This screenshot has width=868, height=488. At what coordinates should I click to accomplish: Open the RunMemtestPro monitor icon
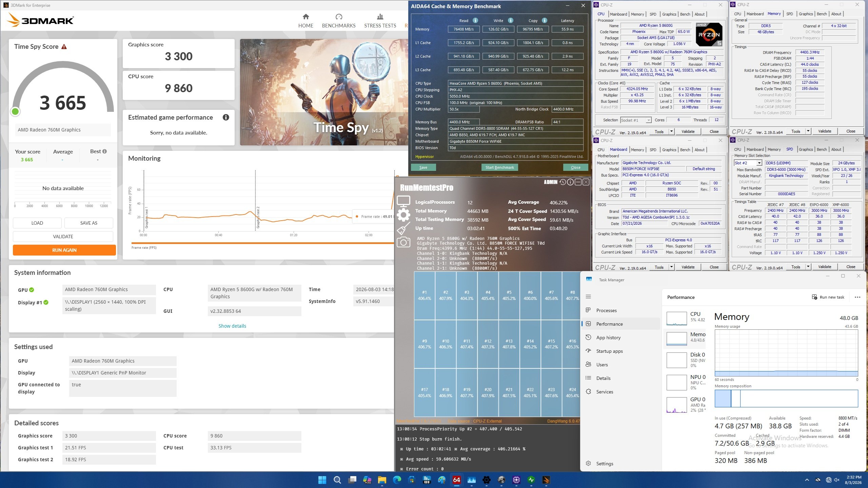(x=403, y=202)
